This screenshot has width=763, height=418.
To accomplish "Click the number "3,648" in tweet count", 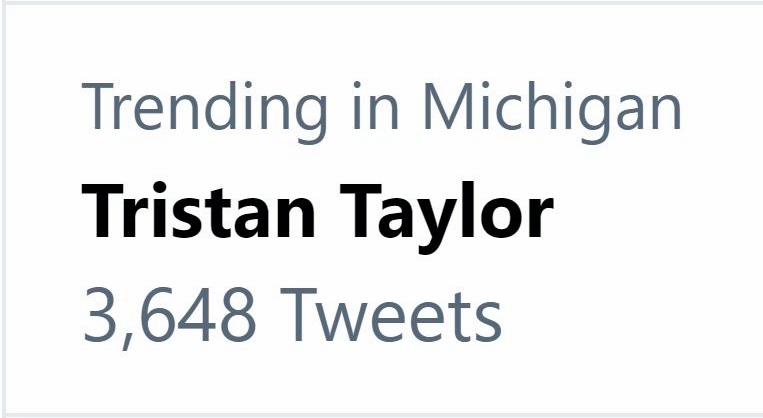I will tap(168, 316).
